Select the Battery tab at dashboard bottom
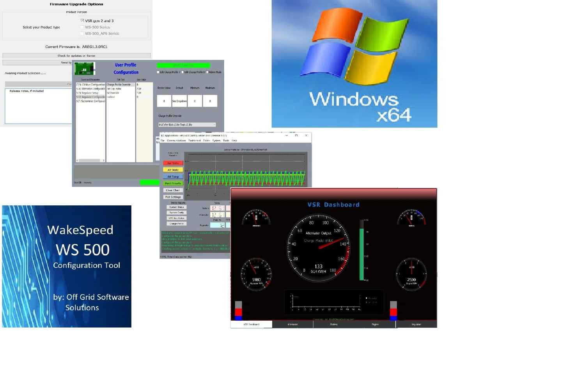Screen dimensions: 585x392 point(334,324)
